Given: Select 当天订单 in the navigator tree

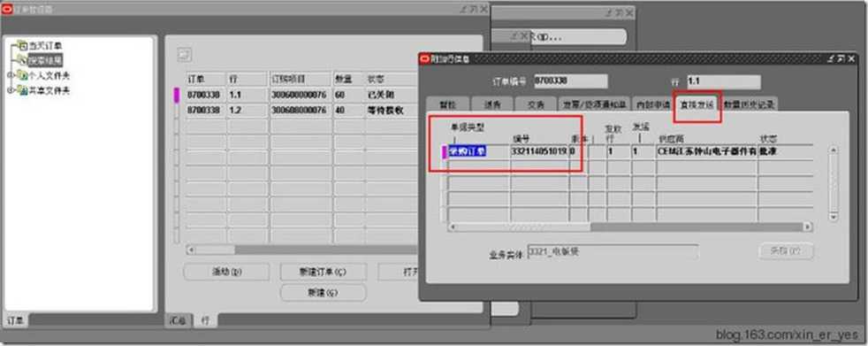Looking at the screenshot, I should tap(45, 45).
